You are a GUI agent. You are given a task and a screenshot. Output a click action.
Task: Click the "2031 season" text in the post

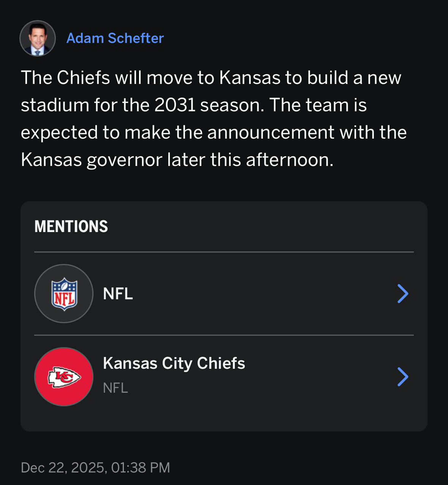point(209,105)
